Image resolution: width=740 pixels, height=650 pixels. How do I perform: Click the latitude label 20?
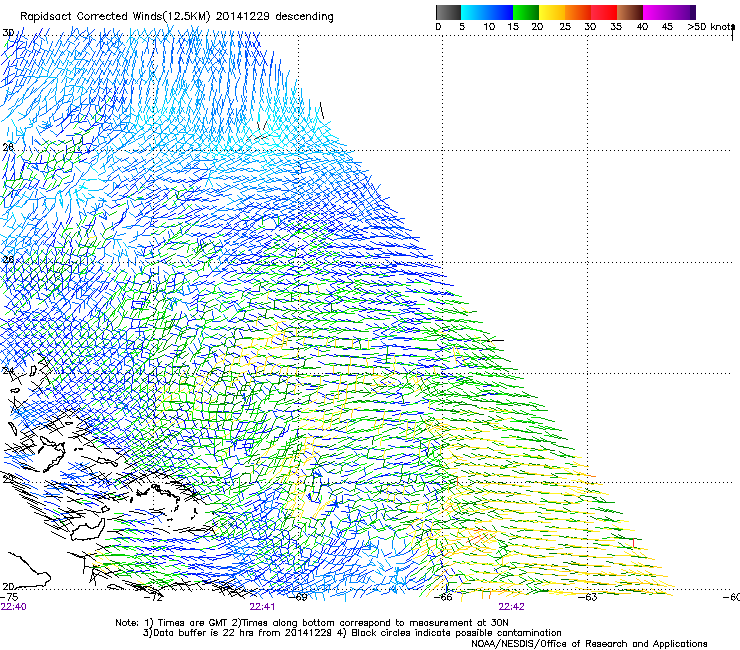8,586
